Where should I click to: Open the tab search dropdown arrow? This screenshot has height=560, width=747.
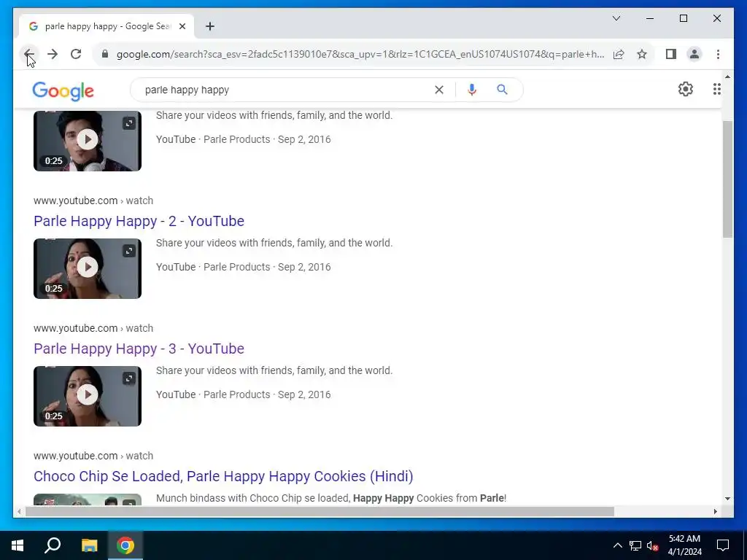coord(616,18)
